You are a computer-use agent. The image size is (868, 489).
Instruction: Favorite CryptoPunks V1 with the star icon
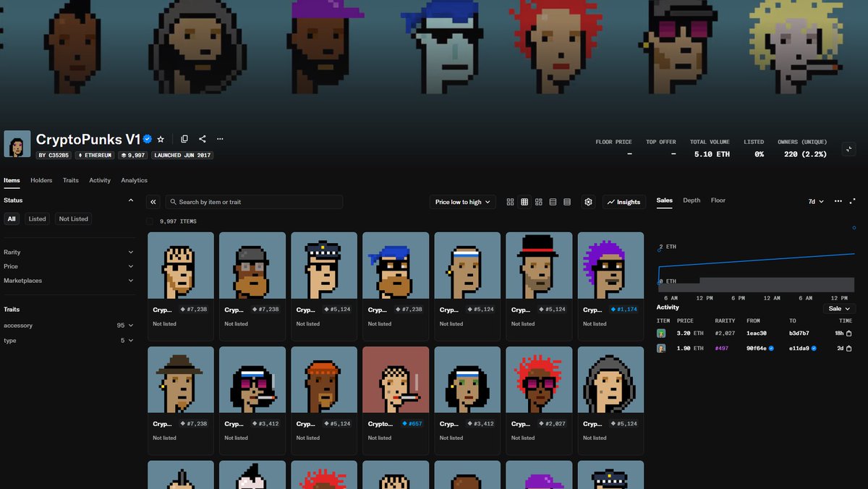coord(161,139)
